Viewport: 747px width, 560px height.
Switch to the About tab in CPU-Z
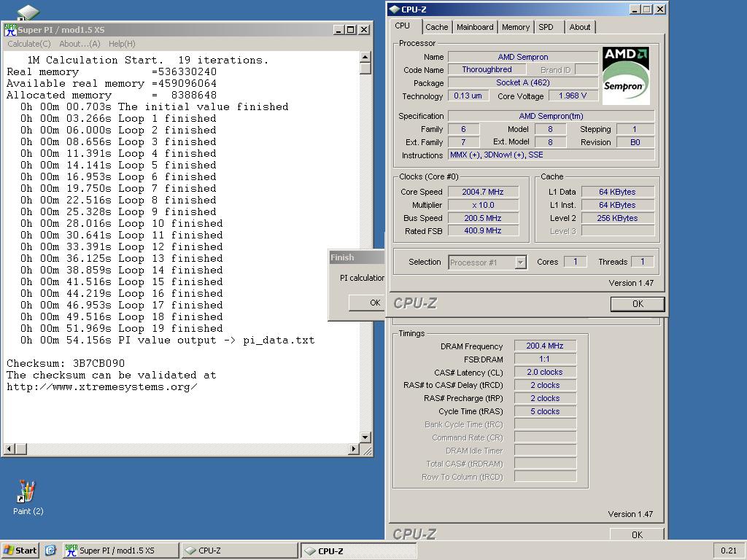tap(580, 27)
